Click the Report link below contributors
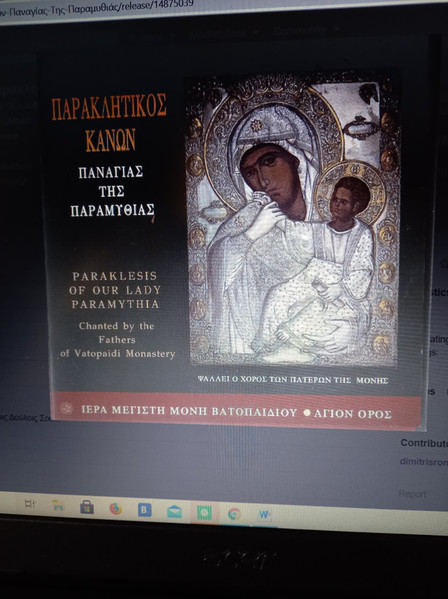448x599 pixels. (412, 494)
